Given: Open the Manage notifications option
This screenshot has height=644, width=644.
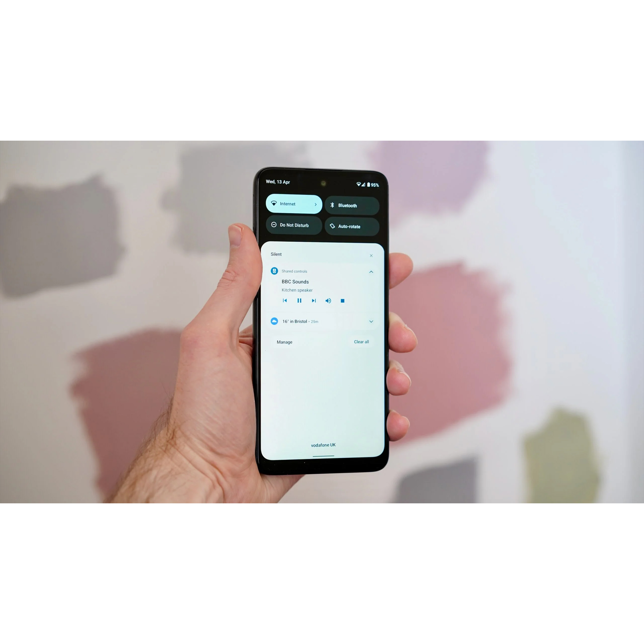Looking at the screenshot, I should pyautogui.click(x=285, y=342).
